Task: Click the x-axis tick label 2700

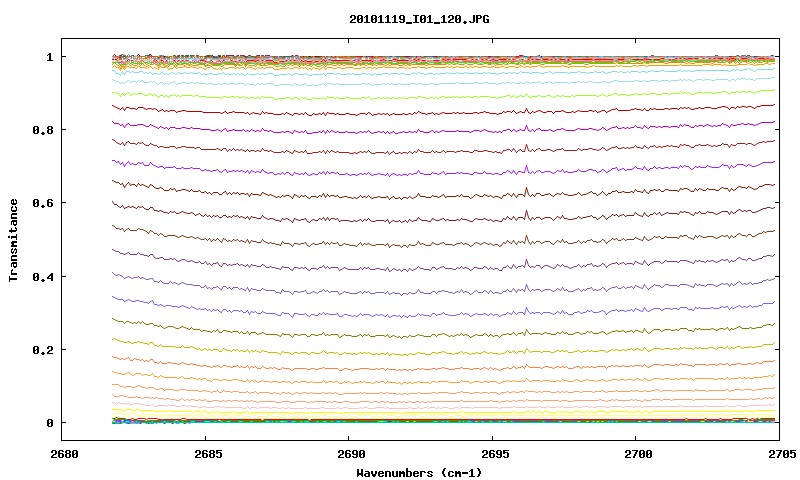Action: click(x=638, y=454)
